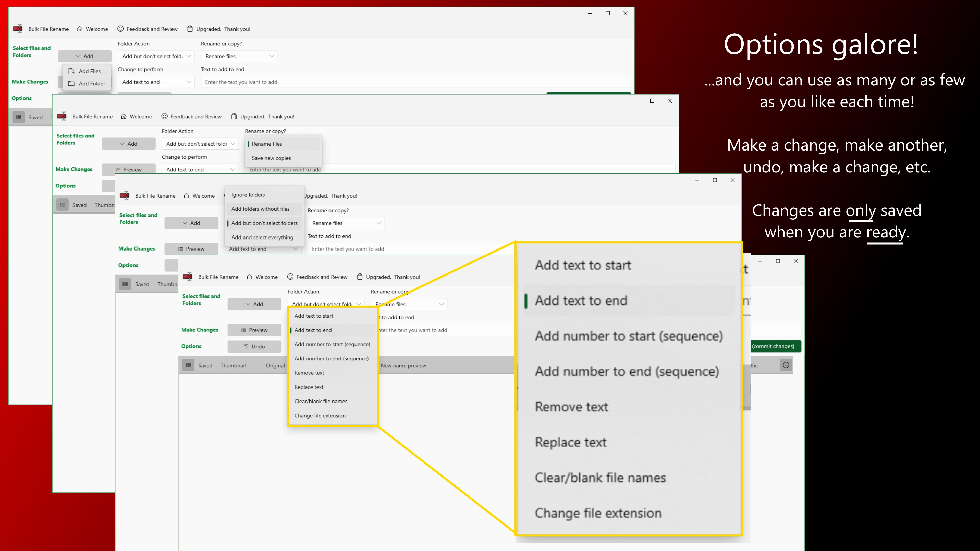Expand the Add dropdown in front window
The height and width of the screenshot is (551, 980).
pyautogui.click(x=254, y=304)
